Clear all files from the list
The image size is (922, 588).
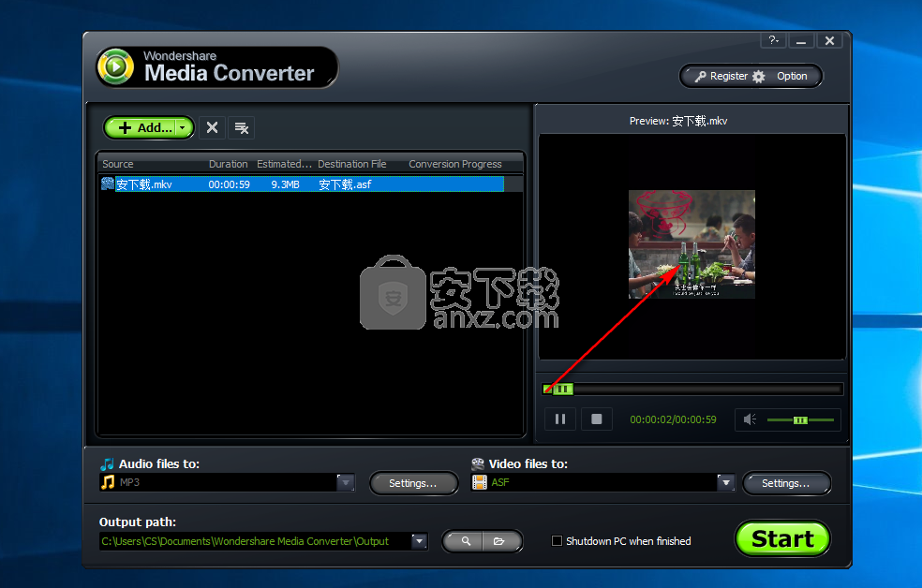(x=241, y=127)
